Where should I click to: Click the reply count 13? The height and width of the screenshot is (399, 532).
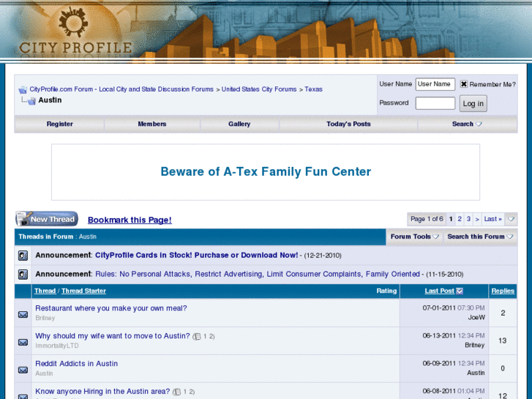tap(503, 340)
